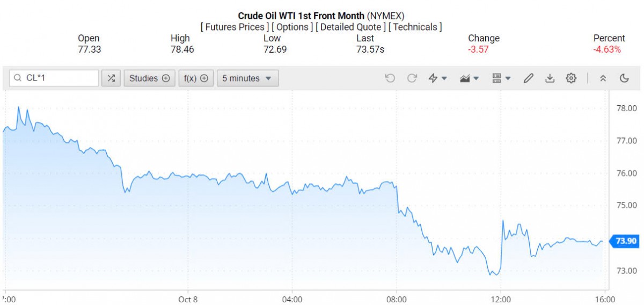Click the redo arrow icon
644x305 pixels.
pos(412,78)
